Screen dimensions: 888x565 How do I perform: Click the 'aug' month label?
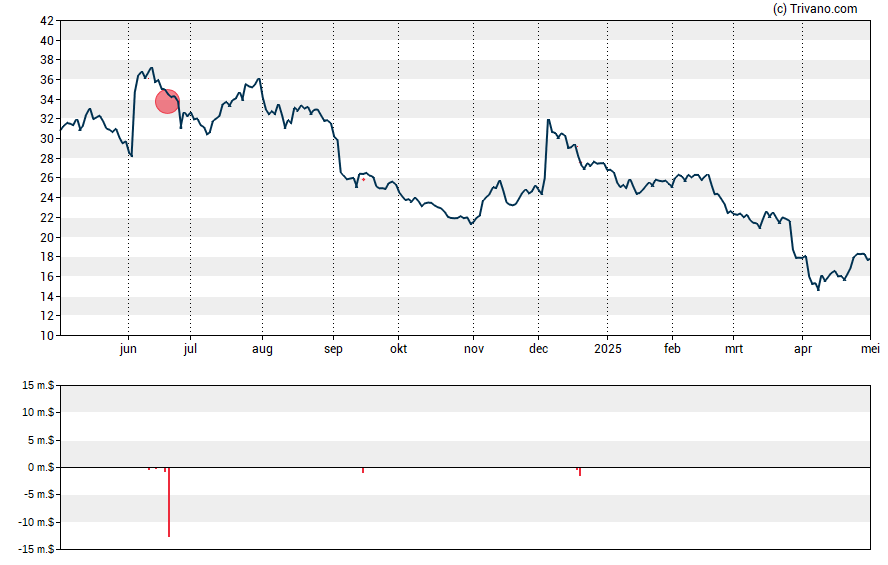(x=262, y=349)
